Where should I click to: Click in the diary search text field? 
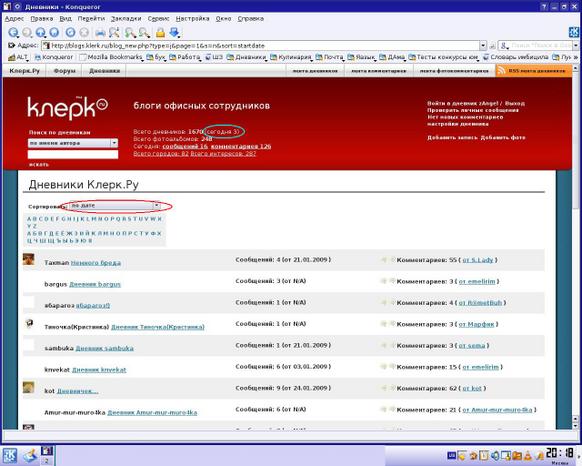point(73,154)
